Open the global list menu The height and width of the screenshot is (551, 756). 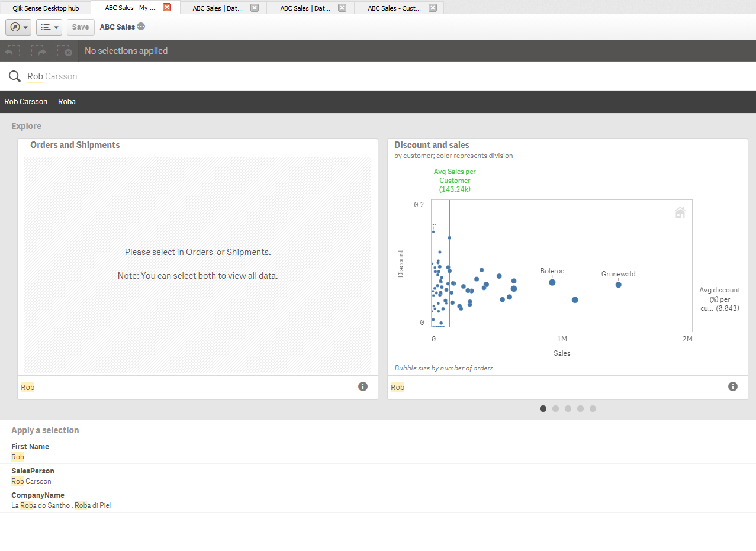[50, 27]
